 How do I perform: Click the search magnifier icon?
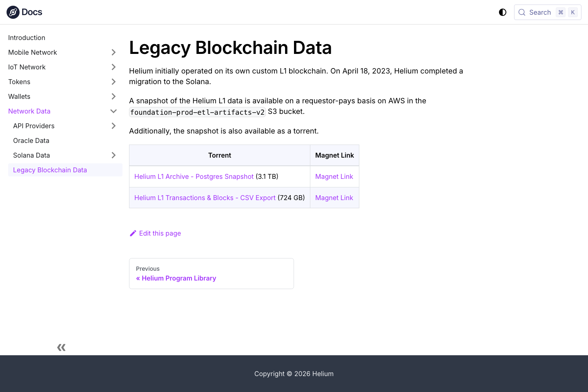522,12
